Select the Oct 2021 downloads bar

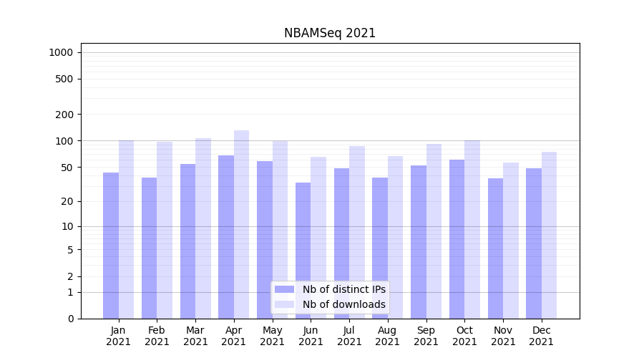coord(472,229)
